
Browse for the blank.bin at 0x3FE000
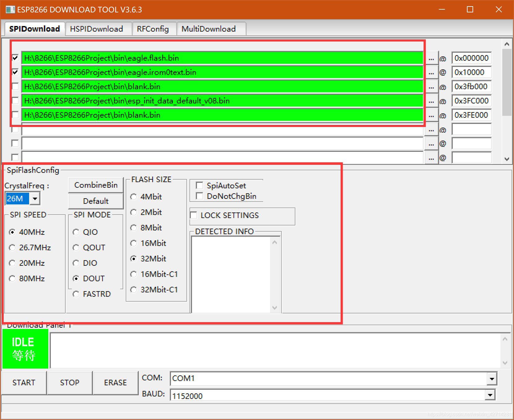coord(431,115)
